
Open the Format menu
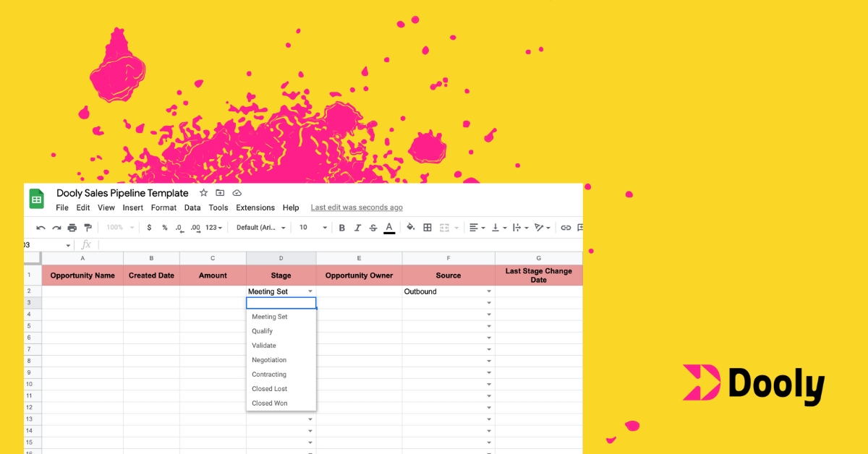[x=163, y=207]
